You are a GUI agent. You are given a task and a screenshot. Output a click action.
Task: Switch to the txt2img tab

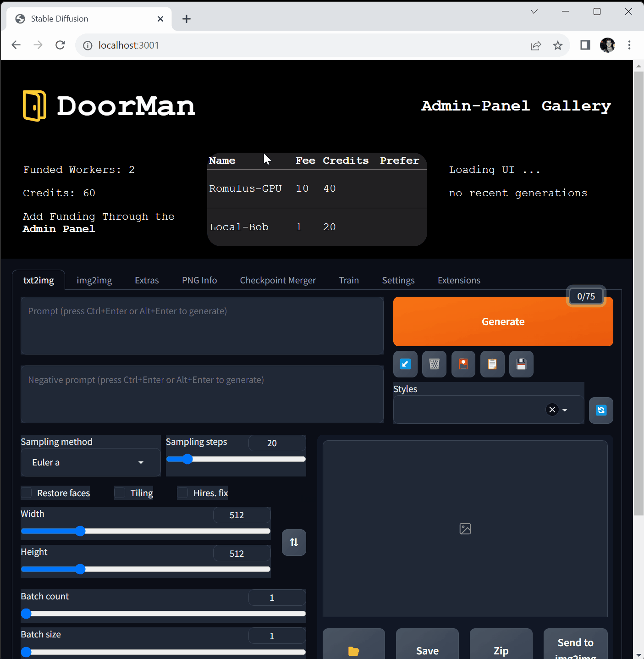pos(39,280)
